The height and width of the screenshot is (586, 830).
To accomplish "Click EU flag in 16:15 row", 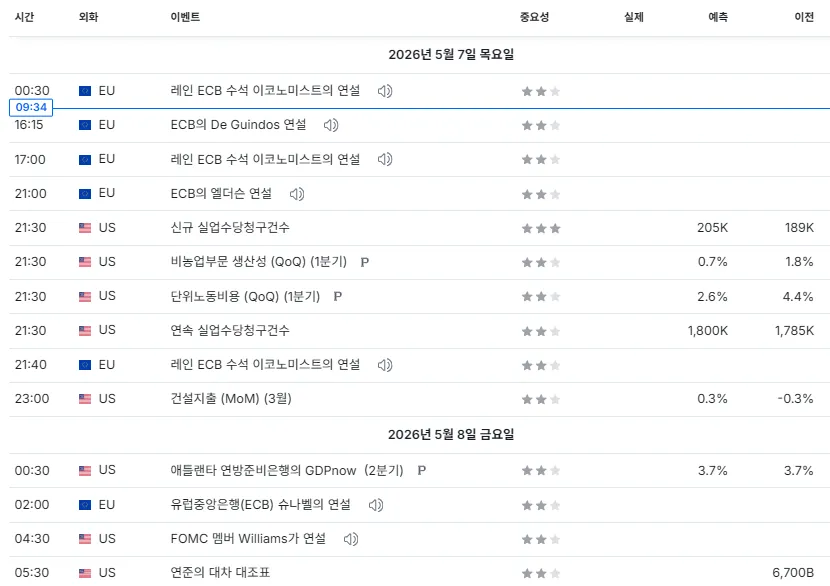I will coord(85,125).
